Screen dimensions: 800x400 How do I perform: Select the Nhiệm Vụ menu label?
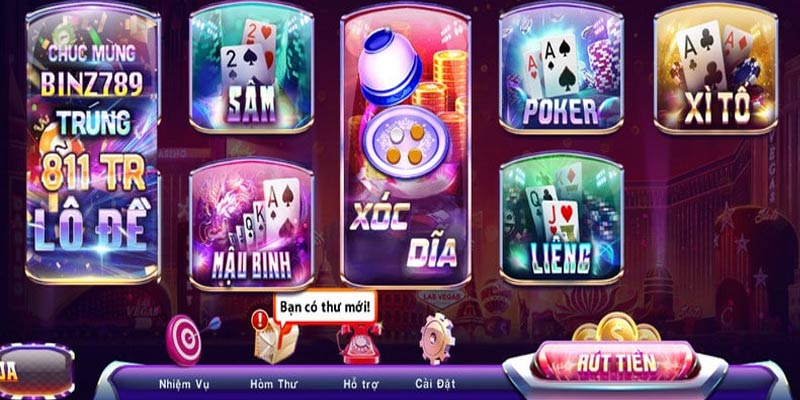coord(184,384)
